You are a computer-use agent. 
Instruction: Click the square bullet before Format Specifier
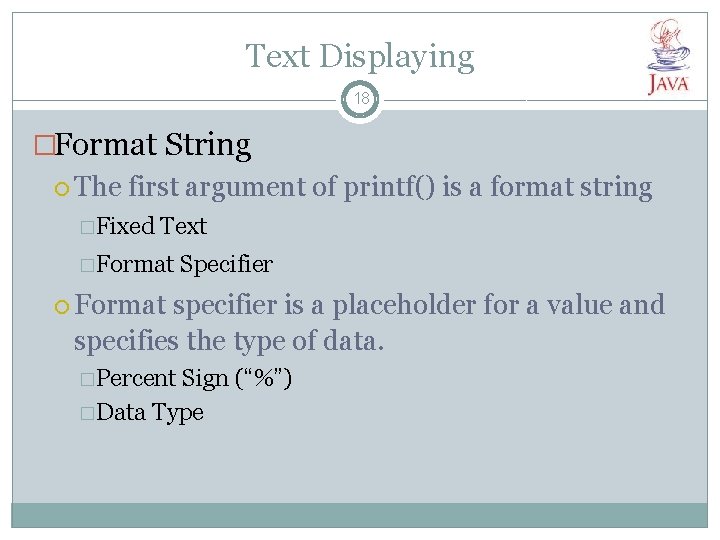(x=89, y=265)
